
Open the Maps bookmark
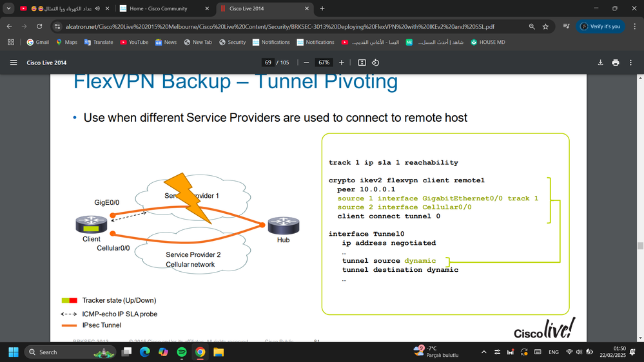coord(66,42)
